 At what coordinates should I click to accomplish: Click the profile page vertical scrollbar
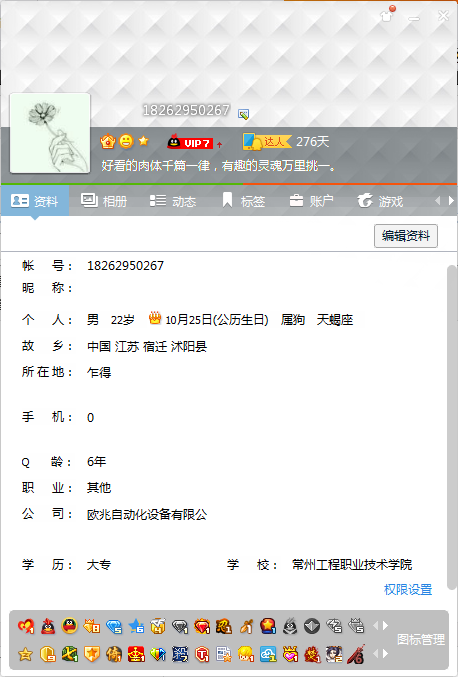pyautogui.click(x=452, y=427)
